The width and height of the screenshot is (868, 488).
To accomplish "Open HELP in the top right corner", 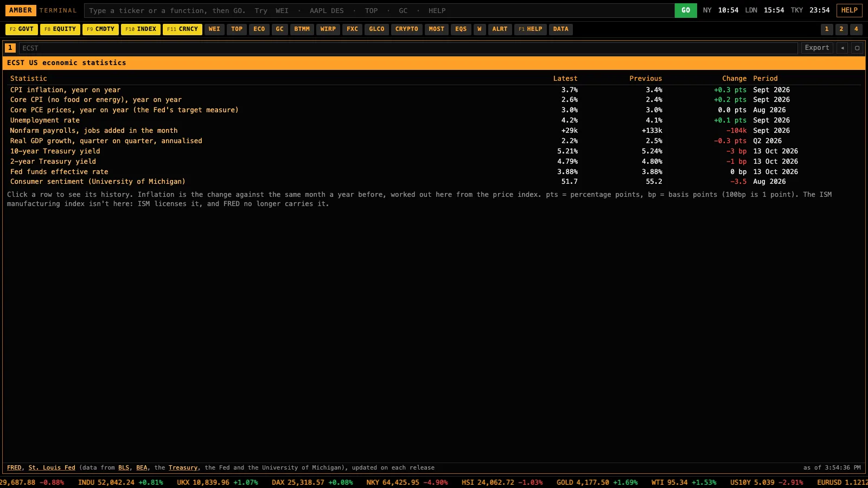I will [850, 10].
